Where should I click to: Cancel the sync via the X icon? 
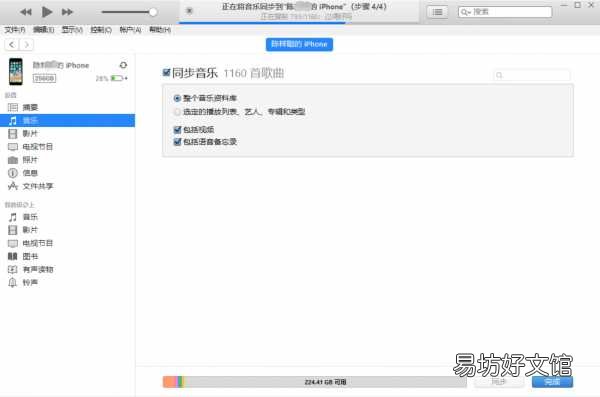coord(189,11)
